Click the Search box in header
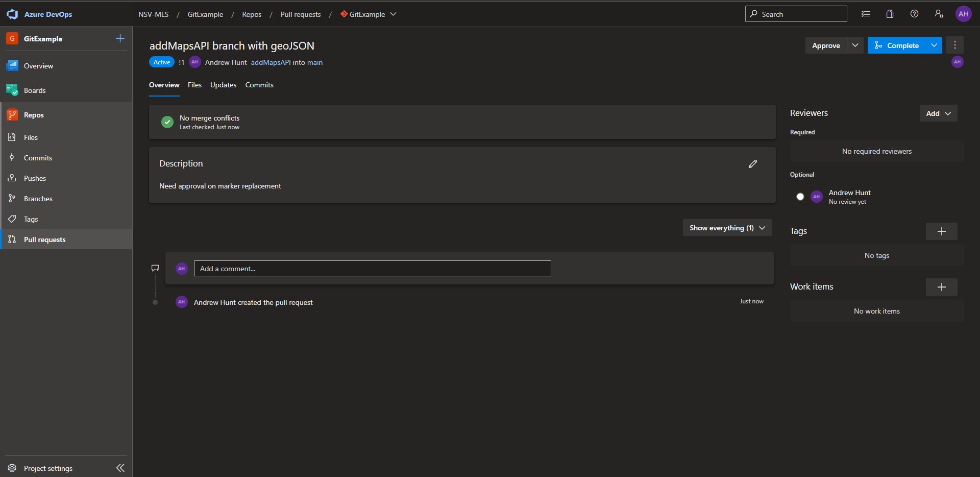 (796, 14)
